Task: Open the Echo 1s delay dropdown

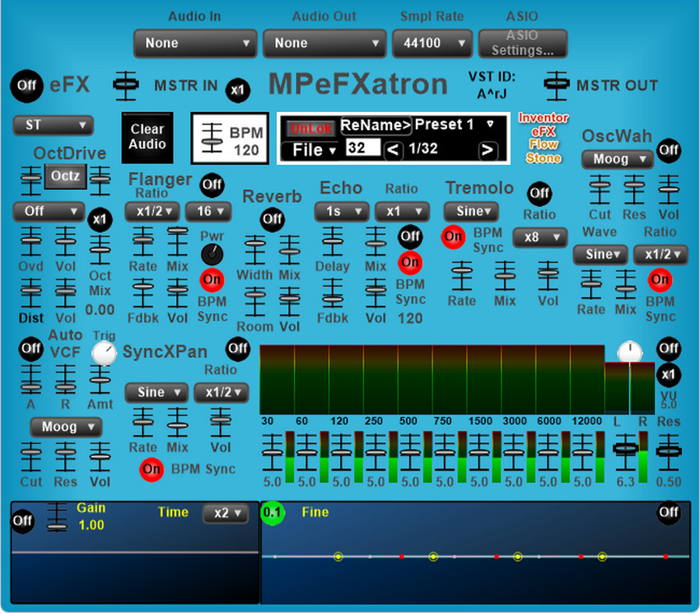Action: coord(341,212)
